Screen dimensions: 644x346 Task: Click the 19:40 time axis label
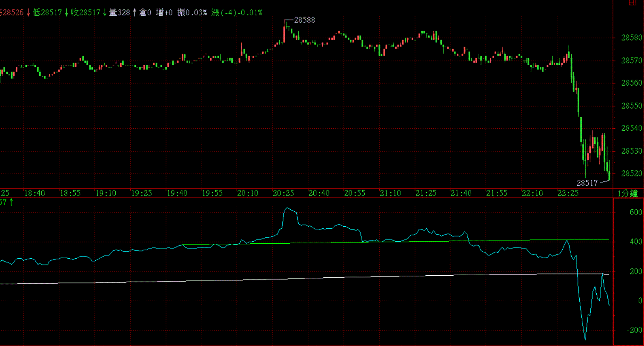click(177, 193)
